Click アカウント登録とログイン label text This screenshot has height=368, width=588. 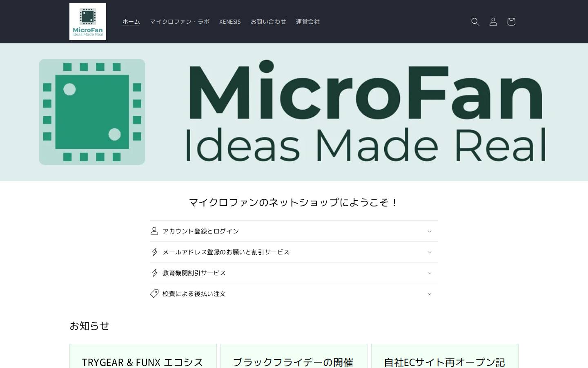coord(200,231)
